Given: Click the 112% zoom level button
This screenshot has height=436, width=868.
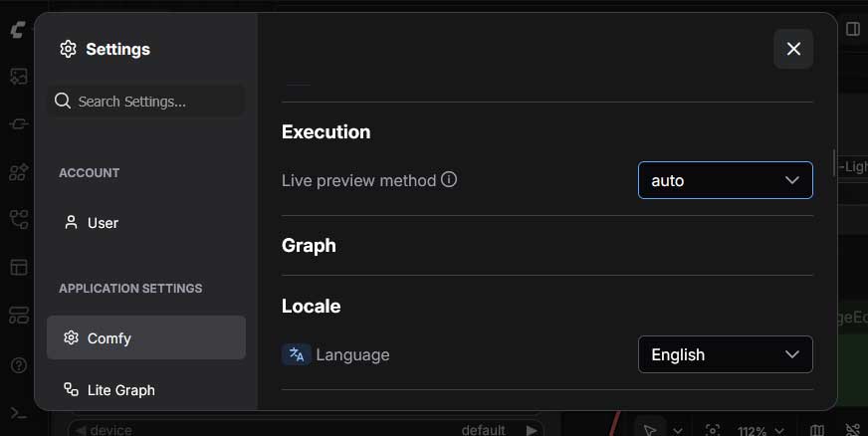Looking at the screenshot, I should tap(752, 430).
